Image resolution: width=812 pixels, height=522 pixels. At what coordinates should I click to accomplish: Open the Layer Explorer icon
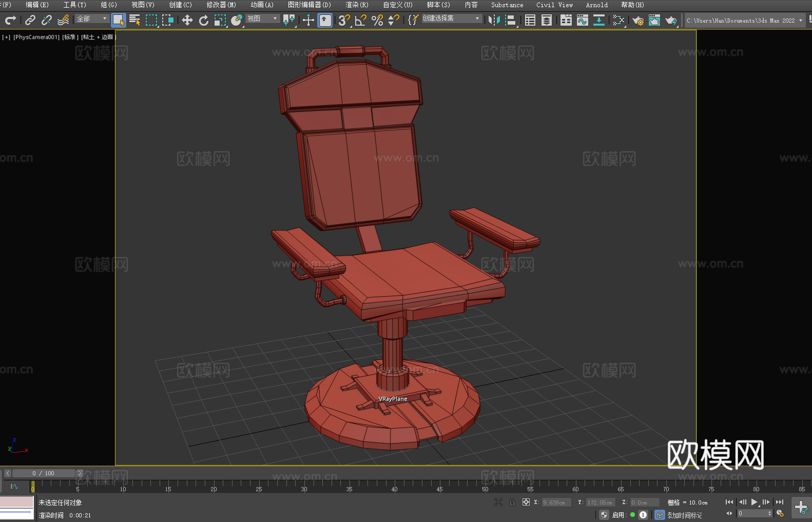pos(547,20)
